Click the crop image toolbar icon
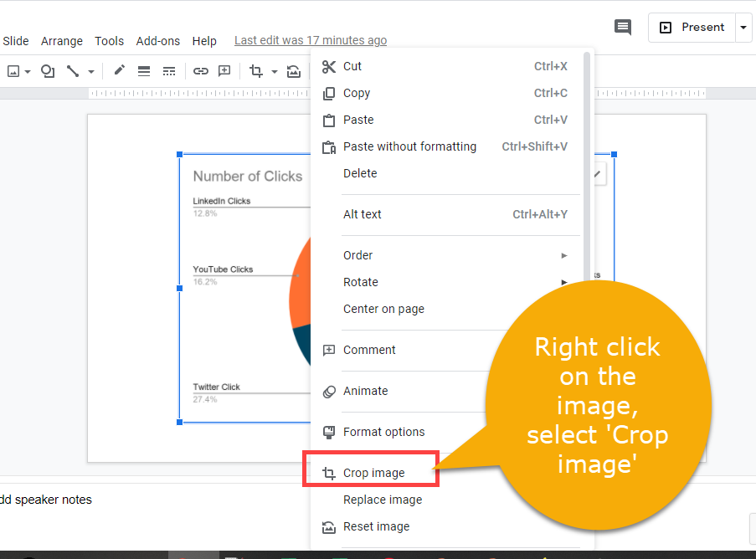756x559 pixels. click(x=256, y=71)
